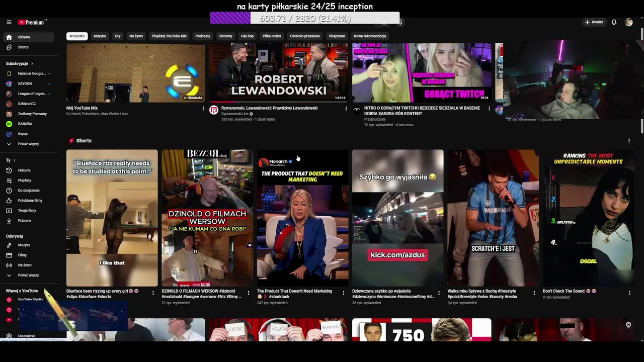Open Dzinold o filmach Wersow short

click(207, 218)
